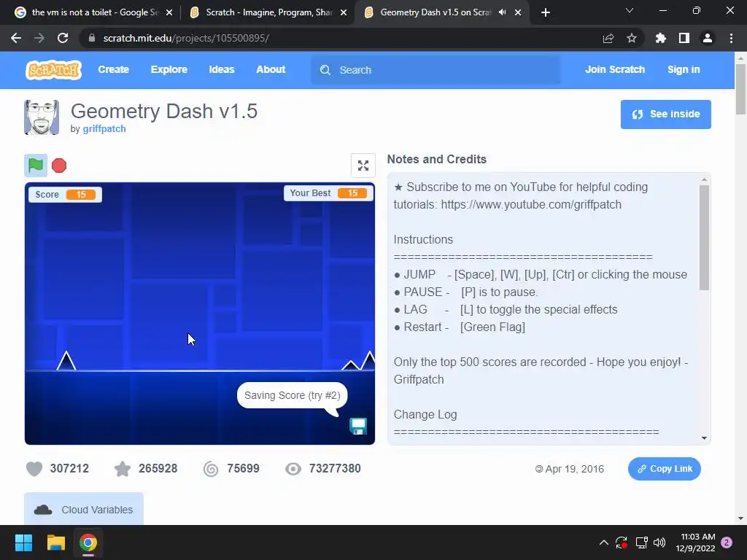The width and height of the screenshot is (747, 560).
Task: Click the Copy Link button
Action: (664, 469)
